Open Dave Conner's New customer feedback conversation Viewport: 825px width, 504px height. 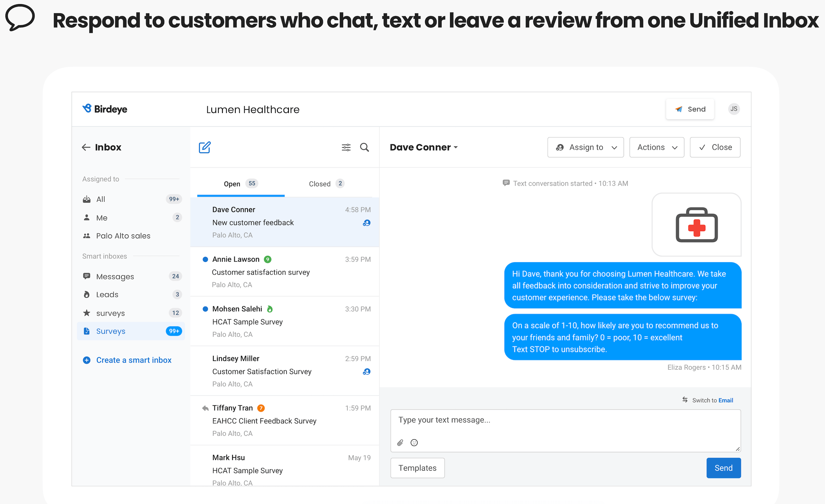pyautogui.click(x=285, y=222)
